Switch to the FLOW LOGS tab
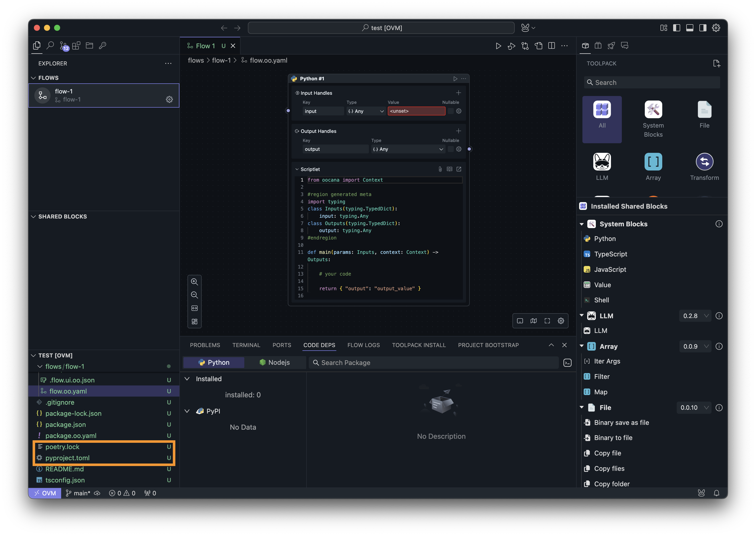The height and width of the screenshot is (536, 756). [364, 345]
